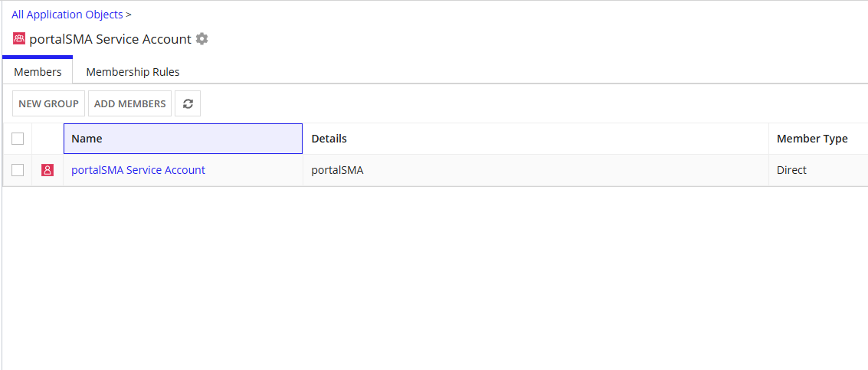The width and height of the screenshot is (868, 370).
Task: Click the ADD MEMBERS button
Action: (x=130, y=103)
